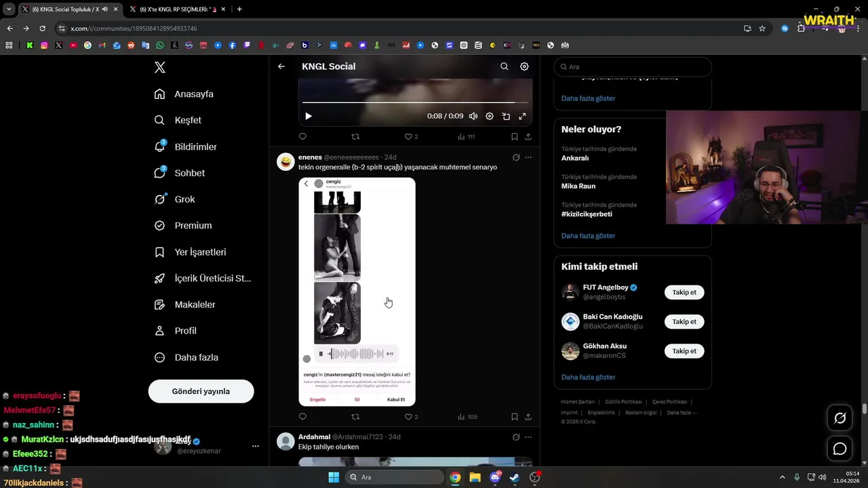Open the Instagram bookmark in bookmarks bar
Viewport: 868px width, 488px height.
(x=44, y=45)
